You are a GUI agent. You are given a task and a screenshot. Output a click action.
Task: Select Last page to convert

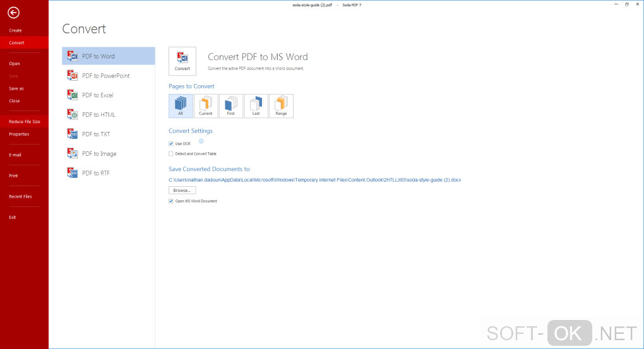point(256,106)
